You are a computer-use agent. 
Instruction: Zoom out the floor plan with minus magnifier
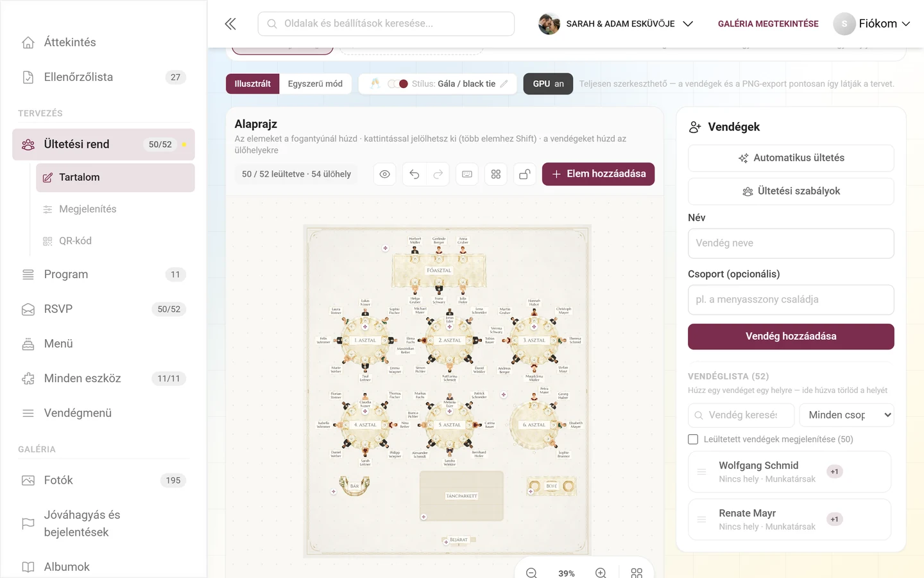(x=531, y=573)
